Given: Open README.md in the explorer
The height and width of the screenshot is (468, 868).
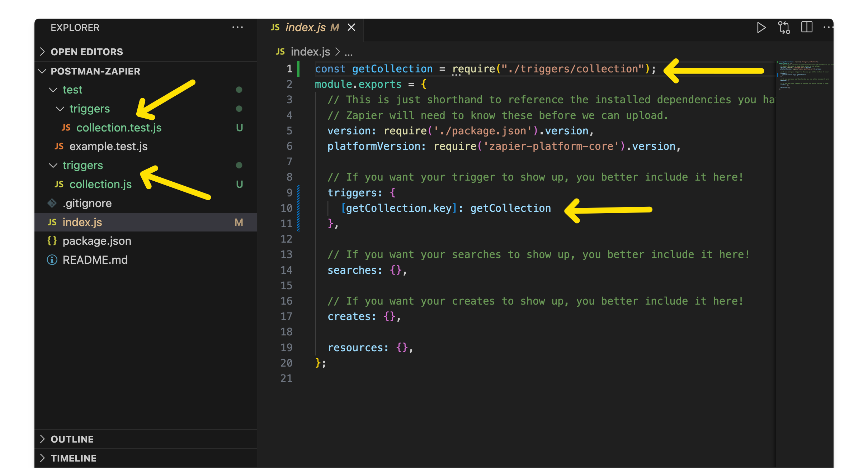Looking at the screenshot, I should (x=95, y=260).
